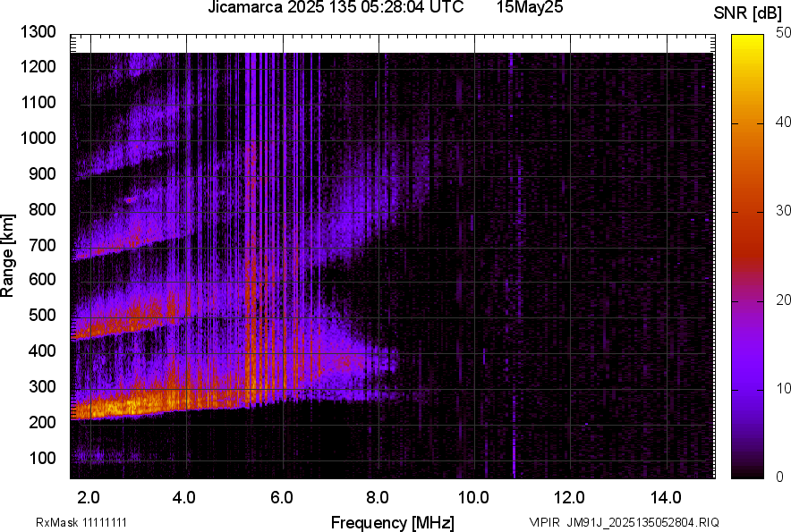Click the VIPIR JM91J RIQ filename text
791x532 pixels.
point(624,522)
